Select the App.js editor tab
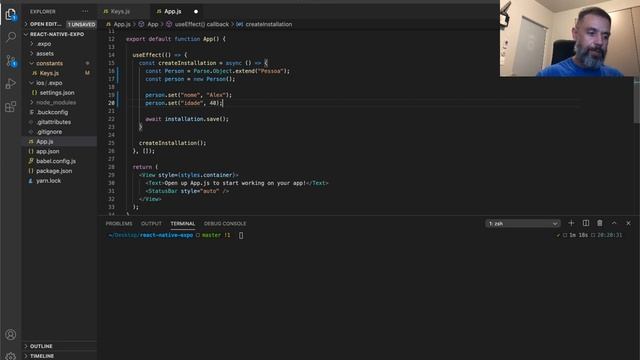This screenshot has width=640, height=360. coord(173,11)
